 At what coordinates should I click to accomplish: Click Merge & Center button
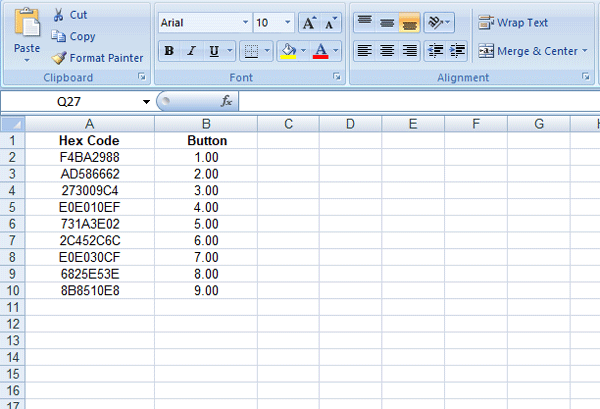(x=528, y=51)
